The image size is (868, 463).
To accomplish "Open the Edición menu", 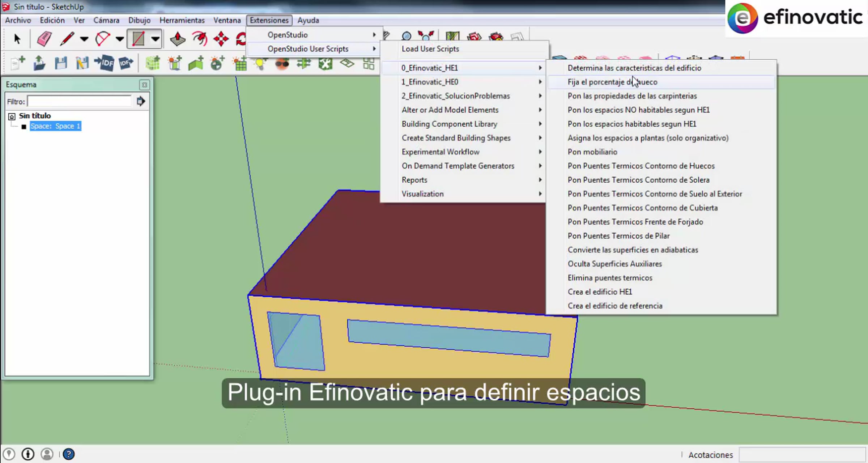I will click(x=52, y=20).
